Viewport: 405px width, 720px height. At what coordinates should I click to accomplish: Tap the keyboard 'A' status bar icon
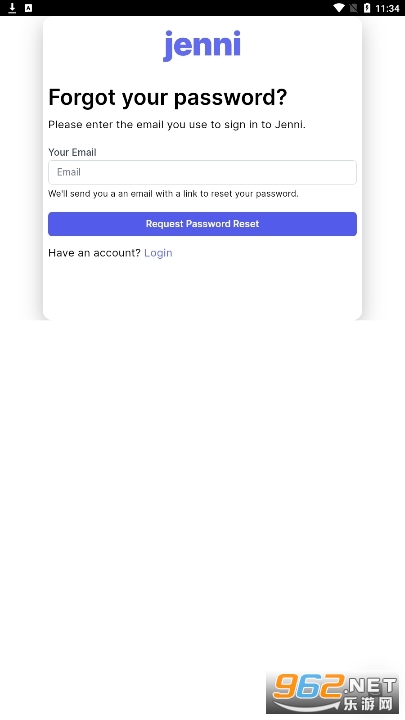(28, 8)
